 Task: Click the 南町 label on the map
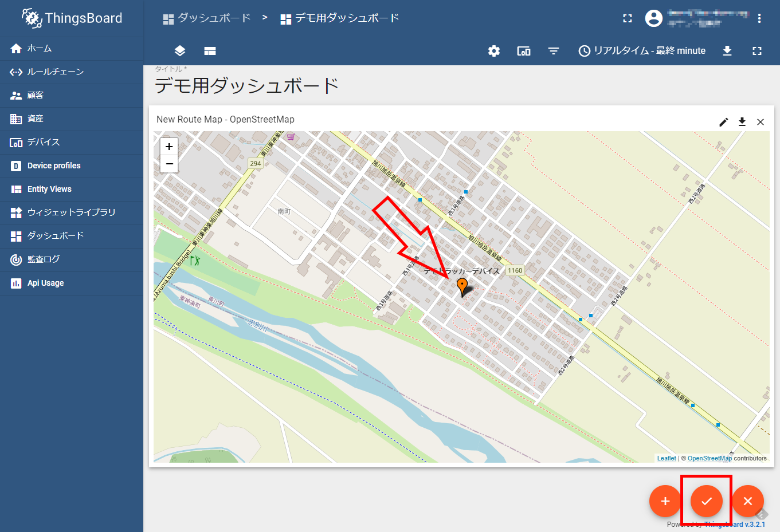point(284,211)
